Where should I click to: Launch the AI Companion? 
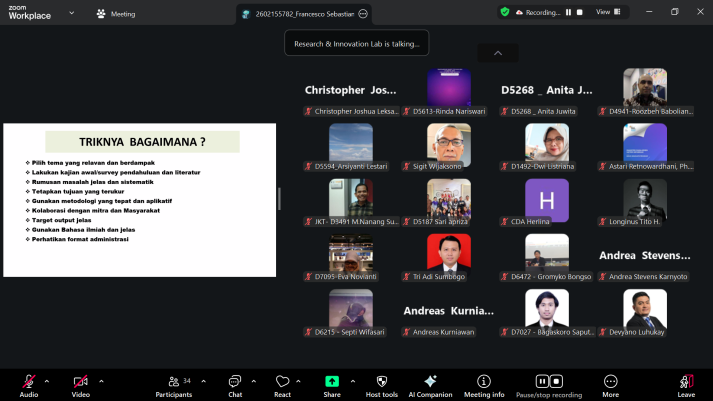click(x=430, y=382)
